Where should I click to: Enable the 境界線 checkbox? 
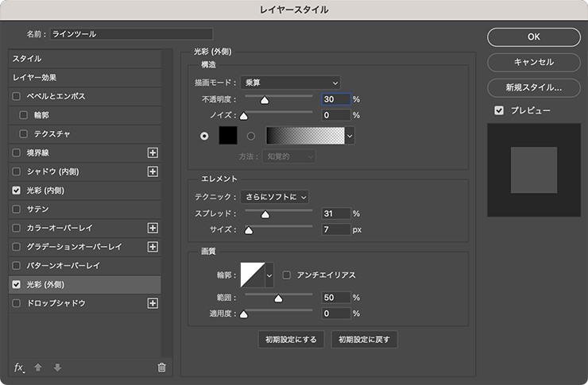pyautogui.click(x=16, y=152)
